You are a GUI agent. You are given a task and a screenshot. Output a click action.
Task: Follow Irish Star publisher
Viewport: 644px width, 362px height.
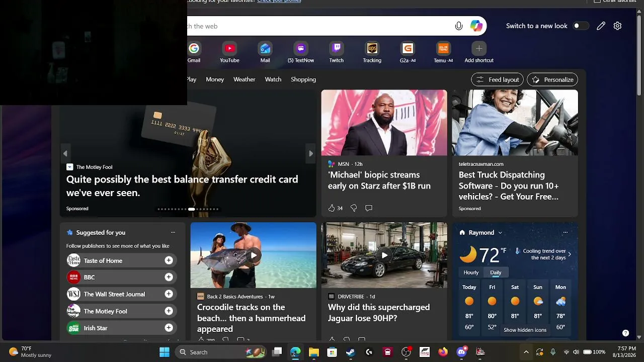(x=169, y=328)
